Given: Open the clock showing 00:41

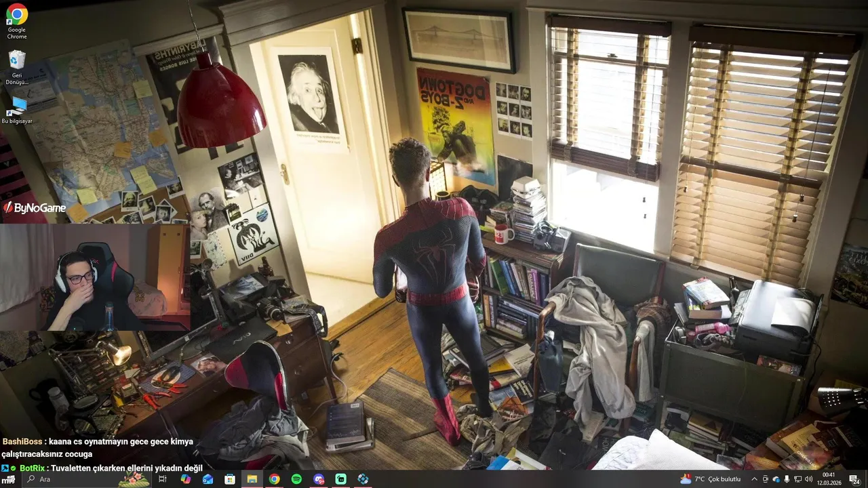Looking at the screenshot, I should tap(829, 479).
